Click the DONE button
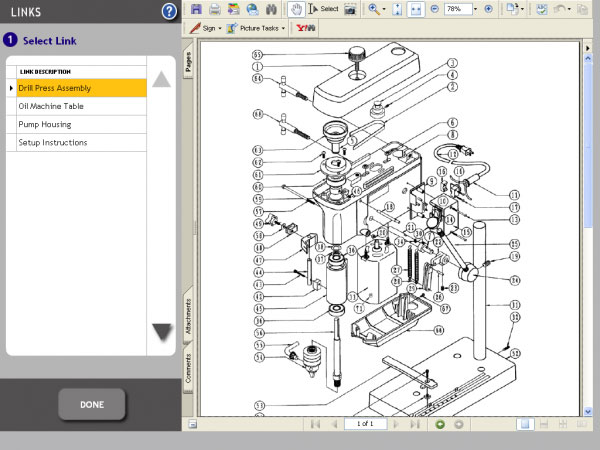The image size is (600, 450). [91, 404]
